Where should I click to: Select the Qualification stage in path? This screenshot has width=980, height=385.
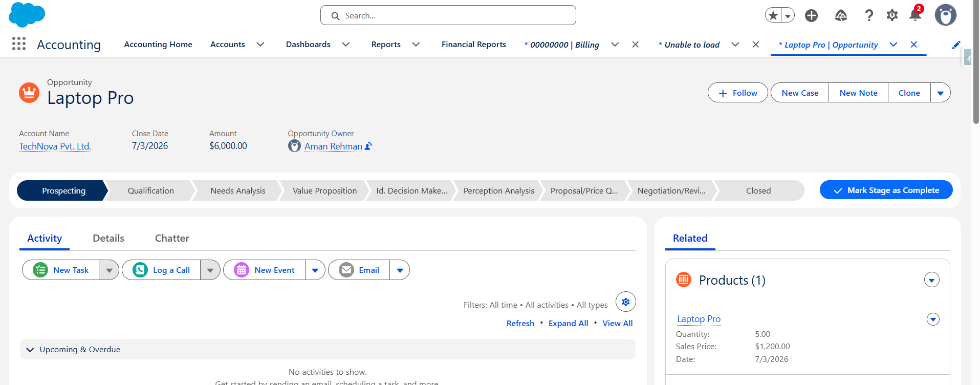point(150,190)
